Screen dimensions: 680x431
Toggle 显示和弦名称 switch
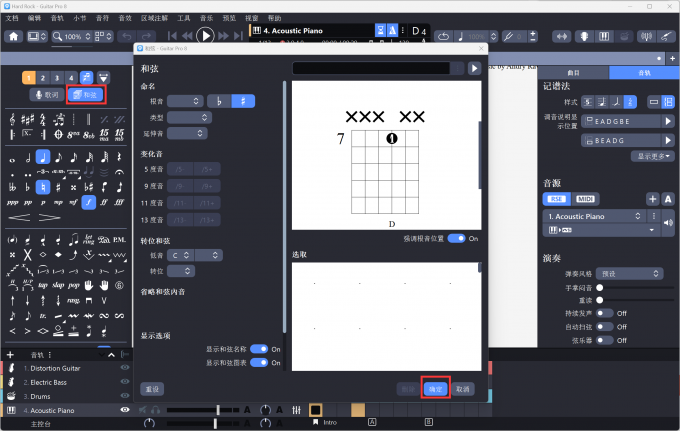coord(260,349)
